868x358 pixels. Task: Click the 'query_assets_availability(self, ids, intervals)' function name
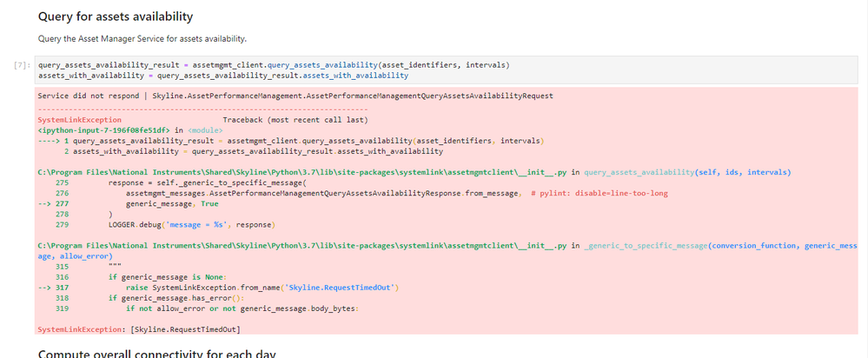point(687,172)
